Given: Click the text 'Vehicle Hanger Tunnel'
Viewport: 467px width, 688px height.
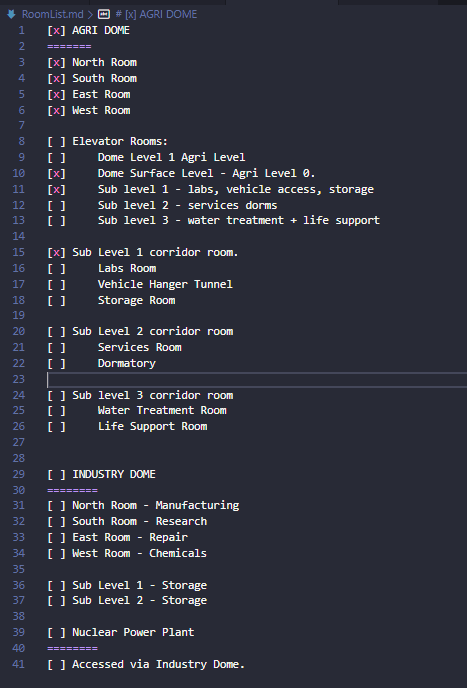Looking at the screenshot, I should click(165, 284).
